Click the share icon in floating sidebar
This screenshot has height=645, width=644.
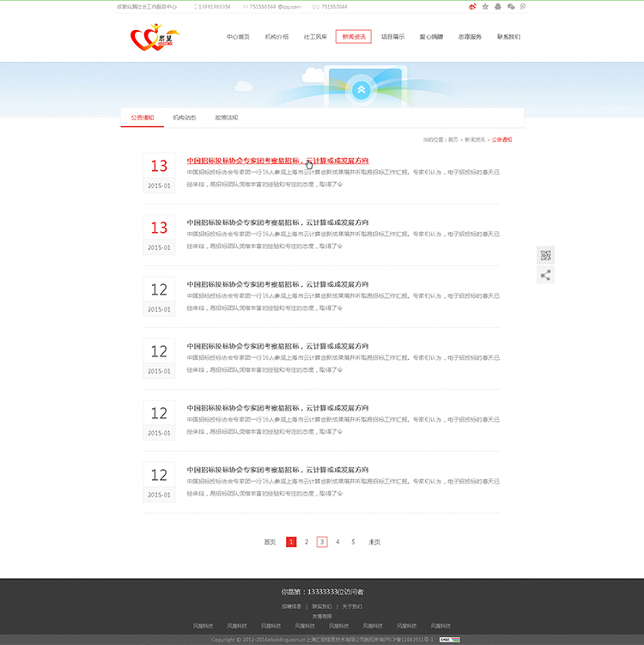coord(545,275)
